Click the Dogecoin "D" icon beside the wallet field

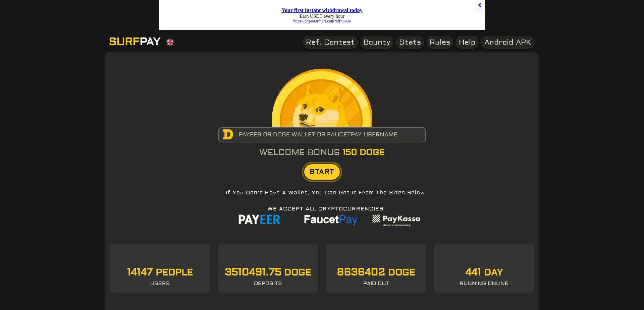point(227,134)
